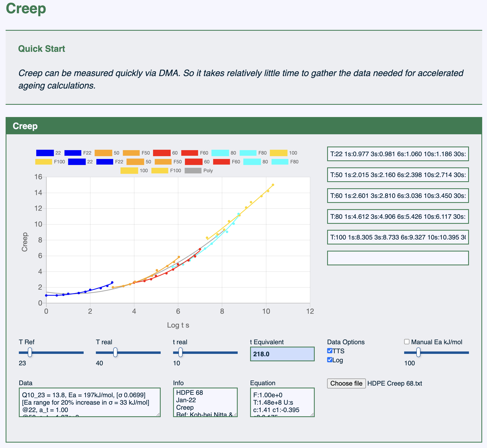This screenshot has height=448, width=487.
Task: Click inside the Equation text area
Action: click(282, 402)
